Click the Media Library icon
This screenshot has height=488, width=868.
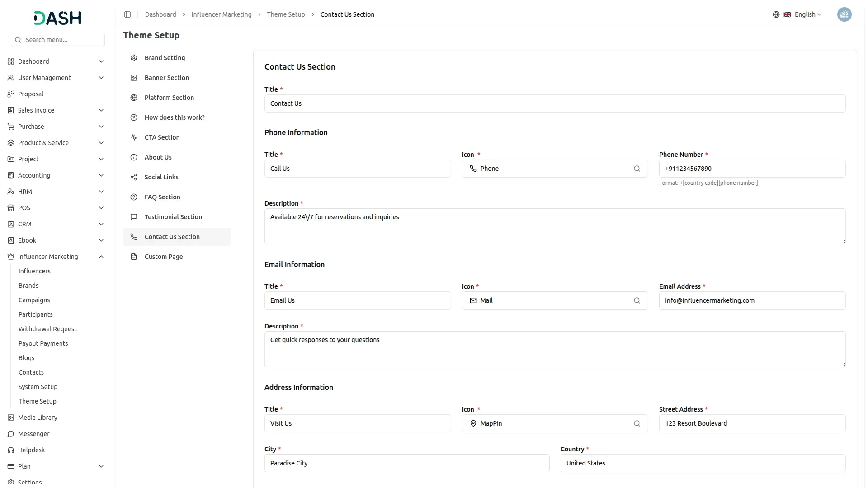click(x=11, y=418)
